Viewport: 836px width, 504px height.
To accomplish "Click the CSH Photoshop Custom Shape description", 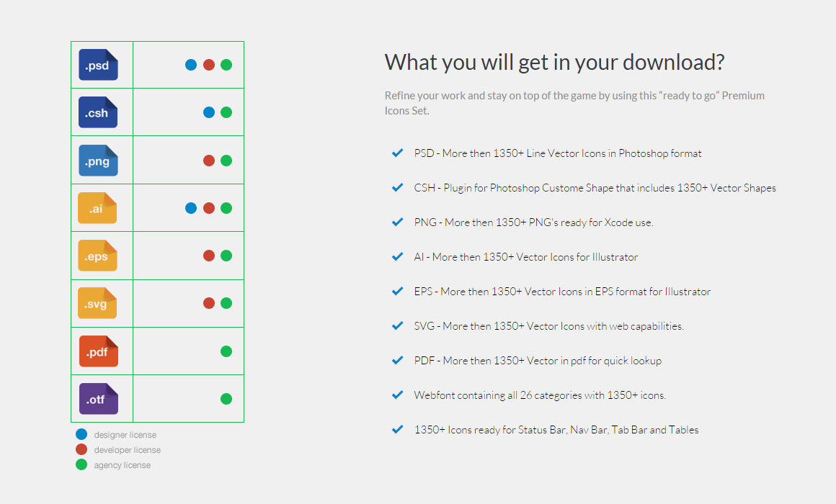I will [x=595, y=188].
